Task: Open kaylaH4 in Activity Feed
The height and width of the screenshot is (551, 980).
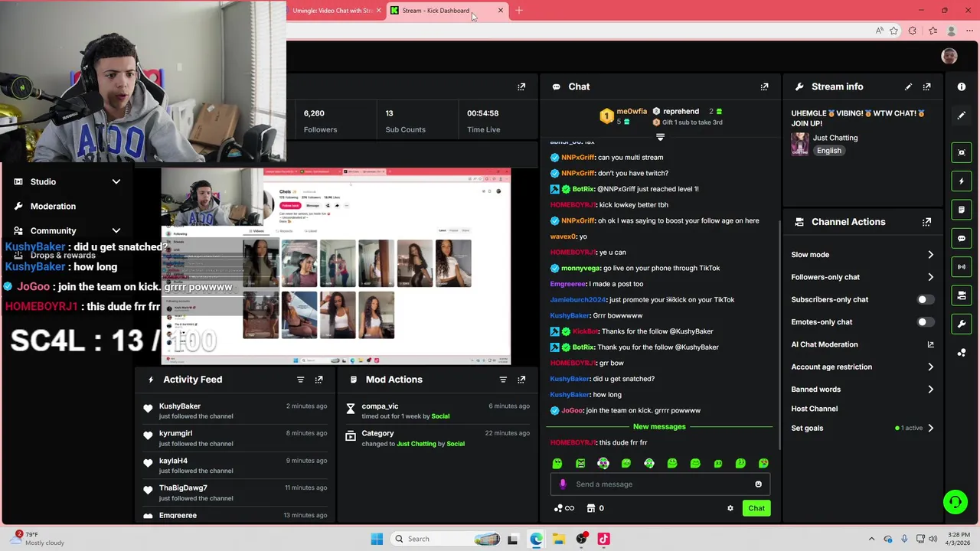Action: point(173,461)
